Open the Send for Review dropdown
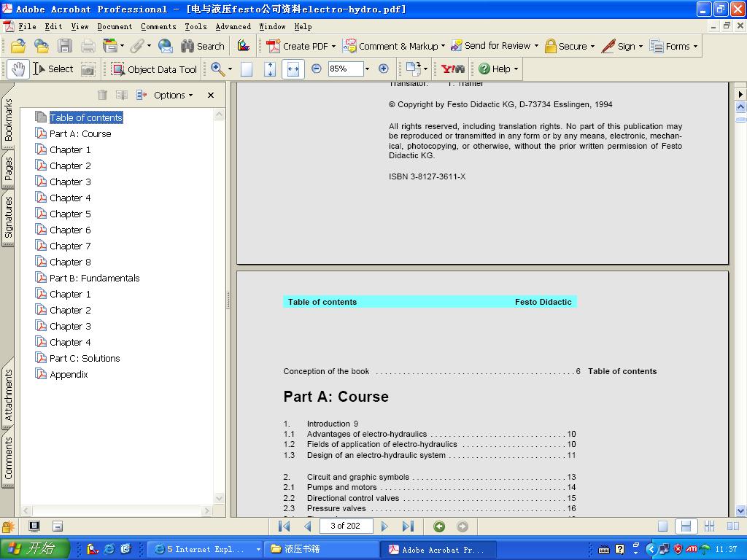This screenshot has height=560, width=747. (495, 46)
